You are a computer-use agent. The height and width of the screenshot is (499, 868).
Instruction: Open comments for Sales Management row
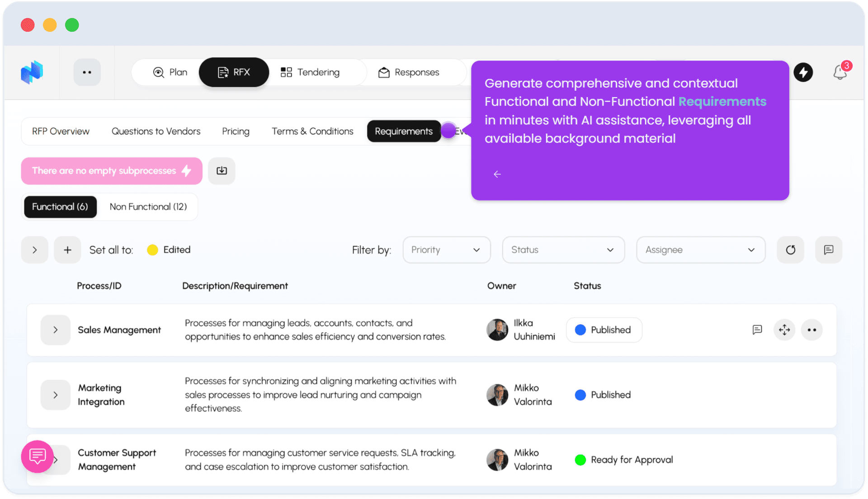click(757, 330)
